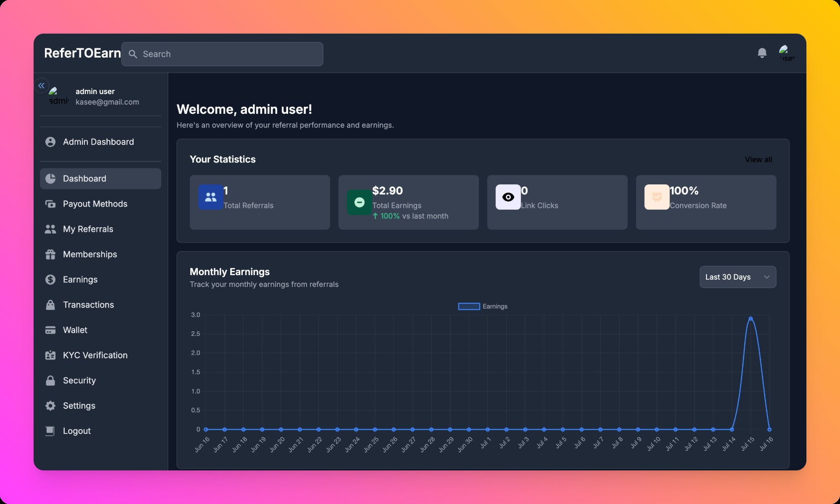840x504 pixels.
Task: Click the user avatar in top right
Action: point(786,53)
